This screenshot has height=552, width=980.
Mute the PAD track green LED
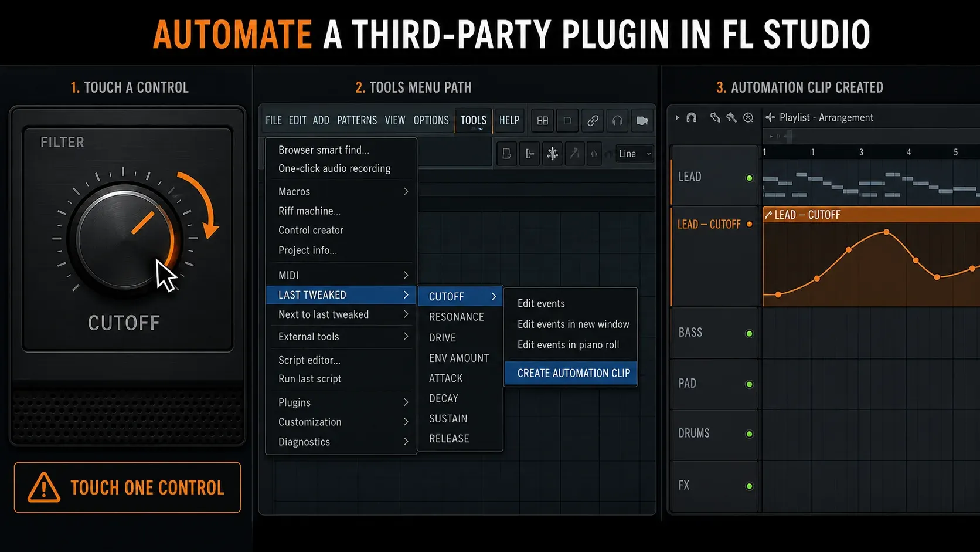pos(749,384)
